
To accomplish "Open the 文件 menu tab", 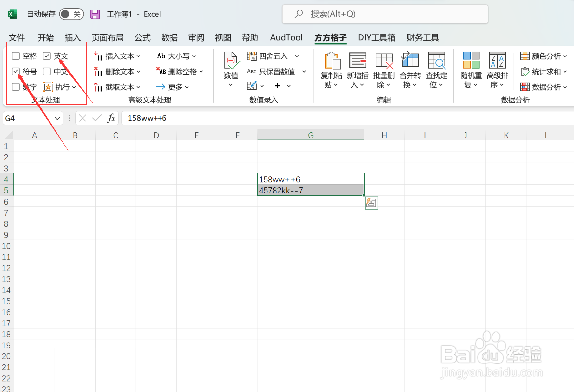I will 16,37.
